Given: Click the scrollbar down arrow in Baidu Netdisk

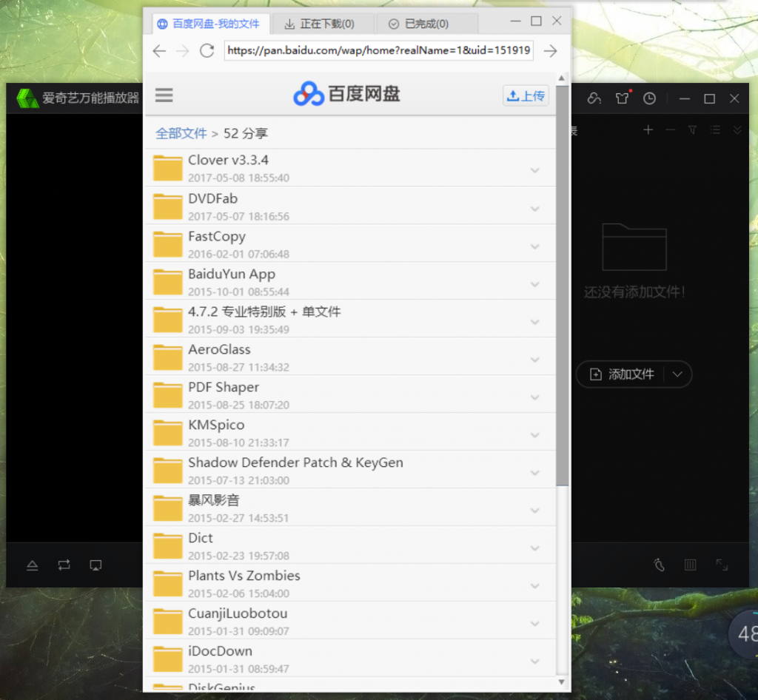Looking at the screenshot, I should point(561,682).
